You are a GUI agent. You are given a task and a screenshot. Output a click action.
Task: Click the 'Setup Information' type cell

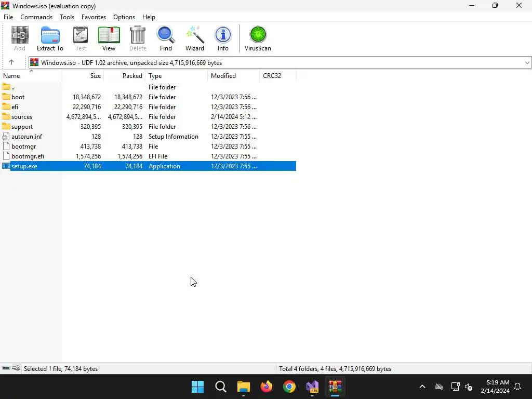[x=174, y=137]
